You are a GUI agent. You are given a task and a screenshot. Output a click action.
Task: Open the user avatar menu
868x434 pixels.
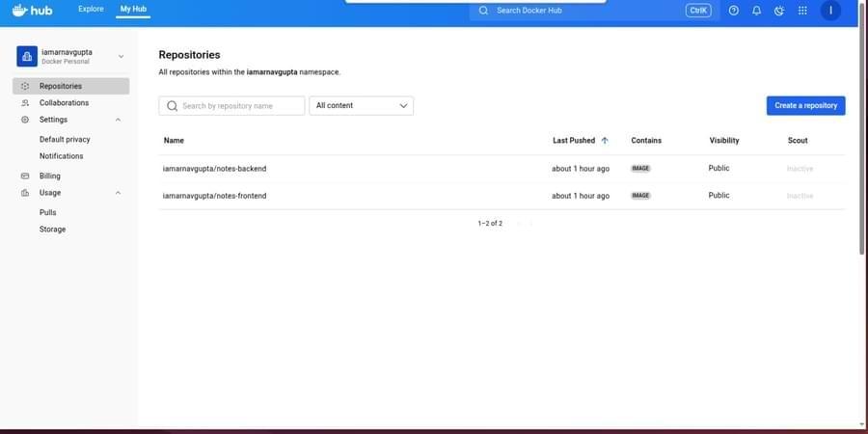(x=830, y=11)
